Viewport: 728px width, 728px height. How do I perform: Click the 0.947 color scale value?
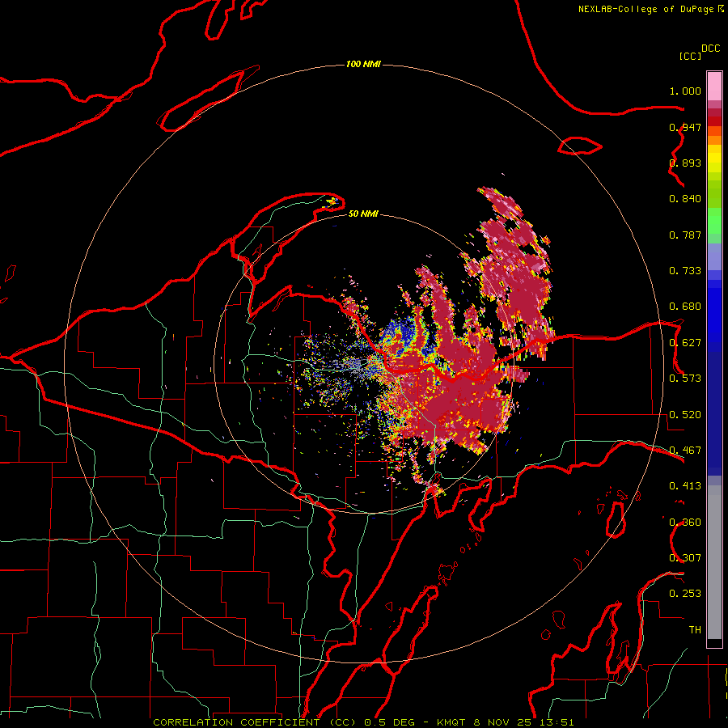tap(685, 127)
